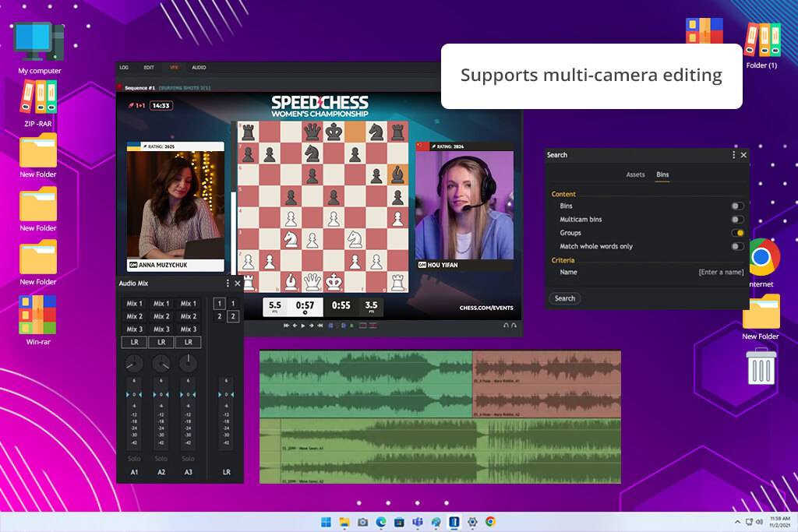Switch to the EDIT tab
This screenshot has height=532, width=798.
coord(149,67)
